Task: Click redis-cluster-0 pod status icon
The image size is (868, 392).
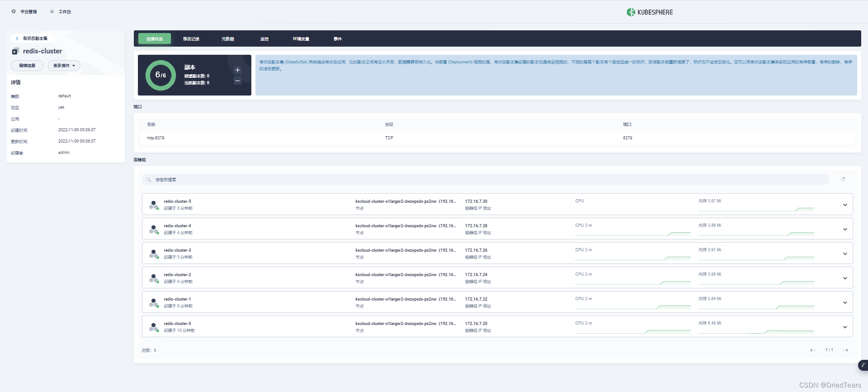Action: click(x=154, y=327)
